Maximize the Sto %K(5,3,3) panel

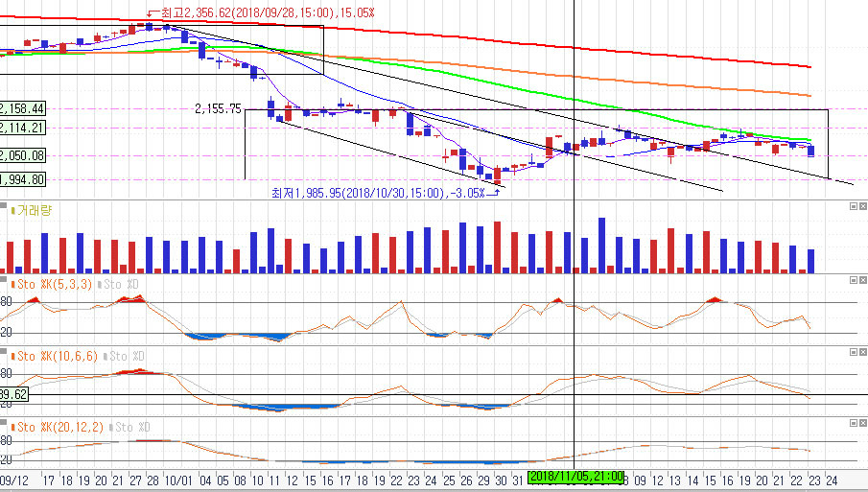[x=853, y=280]
